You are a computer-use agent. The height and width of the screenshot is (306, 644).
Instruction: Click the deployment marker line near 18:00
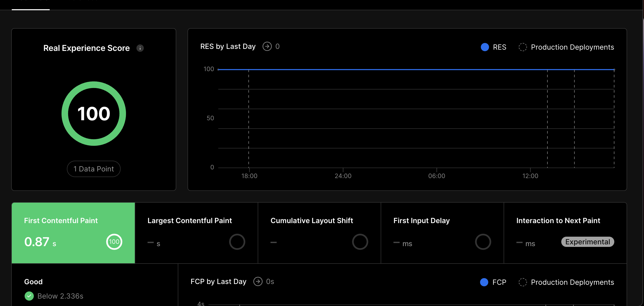coord(248,118)
